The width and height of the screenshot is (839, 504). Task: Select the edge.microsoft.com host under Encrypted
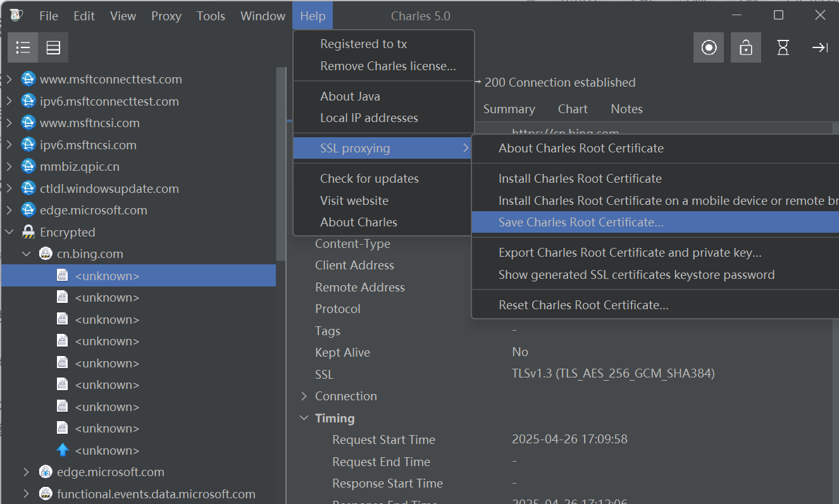tap(111, 472)
